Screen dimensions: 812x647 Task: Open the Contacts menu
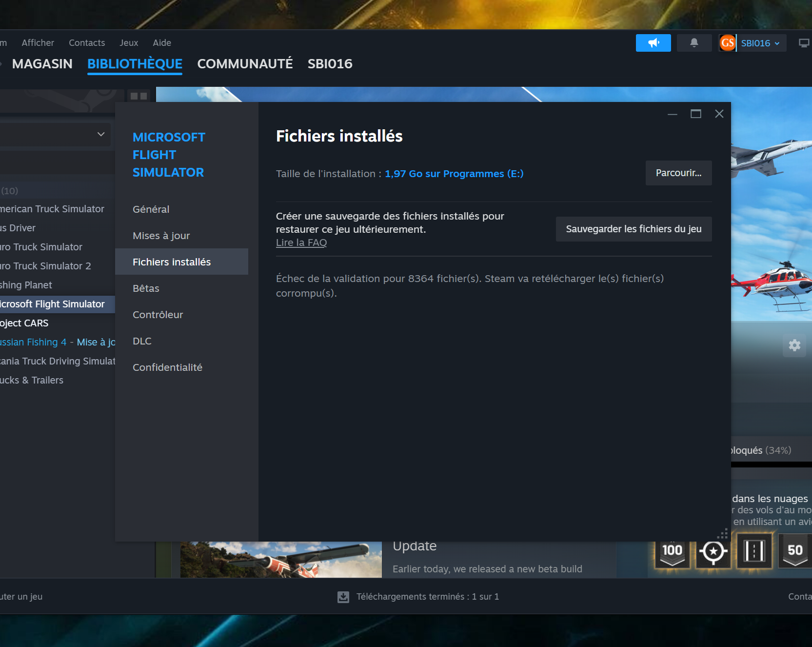pyautogui.click(x=87, y=43)
